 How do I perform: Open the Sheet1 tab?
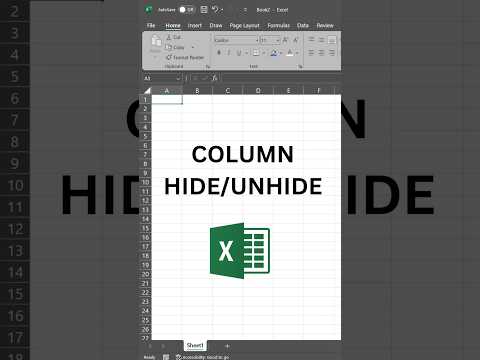[x=195, y=346]
